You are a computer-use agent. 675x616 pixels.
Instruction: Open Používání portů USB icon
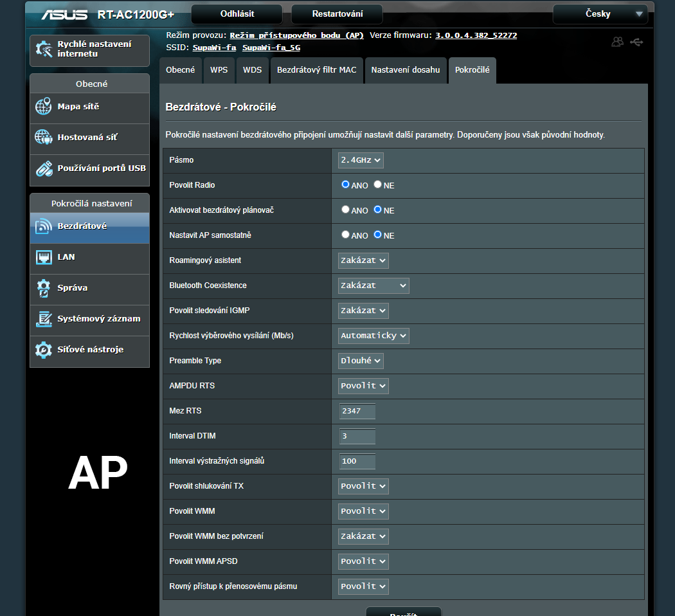pyautogui.click(x=44, y=168)
